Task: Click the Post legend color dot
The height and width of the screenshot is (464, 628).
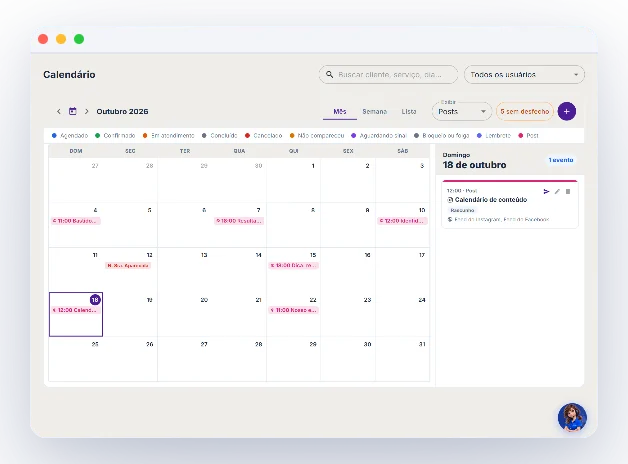Action: coord(521,136)
